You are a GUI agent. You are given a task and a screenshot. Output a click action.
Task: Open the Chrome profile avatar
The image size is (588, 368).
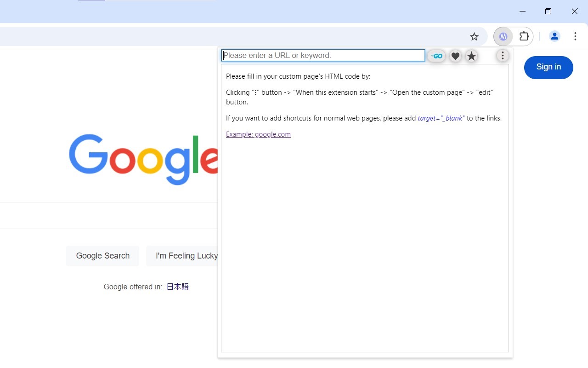pos(554,36)
